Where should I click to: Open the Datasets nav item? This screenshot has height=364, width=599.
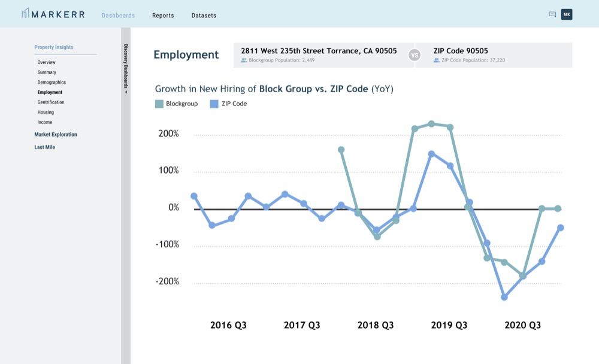click(x=204, y=15)
